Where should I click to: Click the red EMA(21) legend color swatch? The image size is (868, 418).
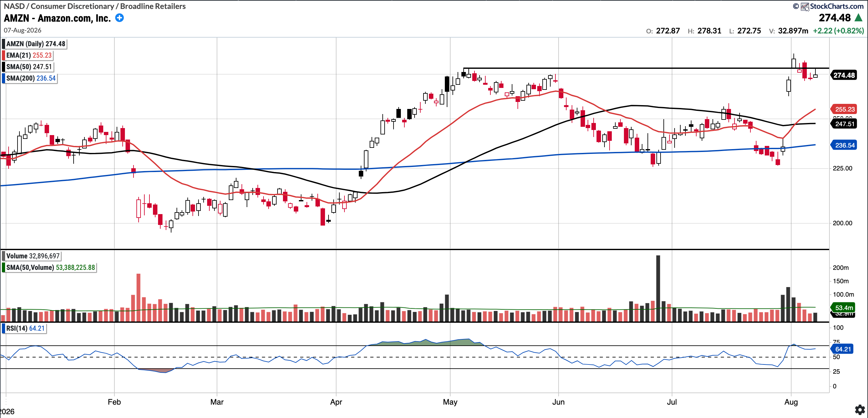[x=4, y=55]
